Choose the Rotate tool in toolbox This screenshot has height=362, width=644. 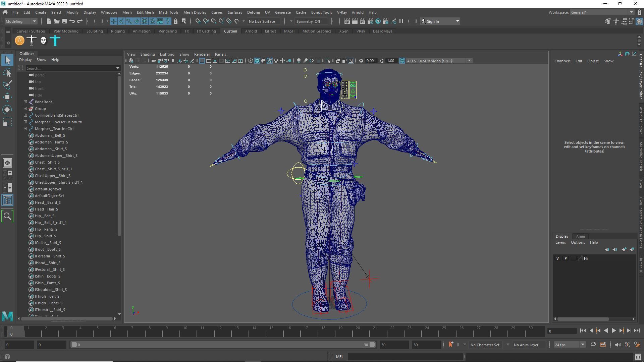tap(8, 110)
